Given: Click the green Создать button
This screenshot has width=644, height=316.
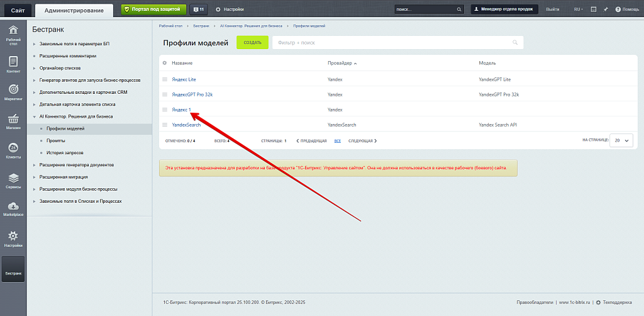Looking at the screenshot, I should click(252, 42).
